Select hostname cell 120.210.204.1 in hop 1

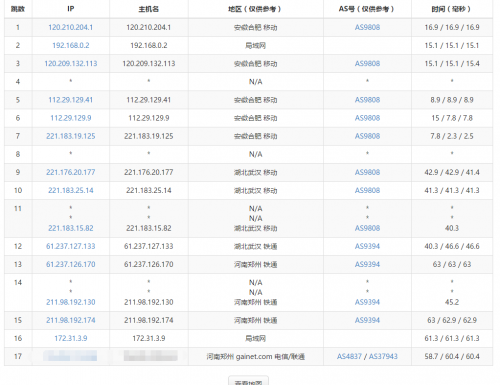(149, 27)
